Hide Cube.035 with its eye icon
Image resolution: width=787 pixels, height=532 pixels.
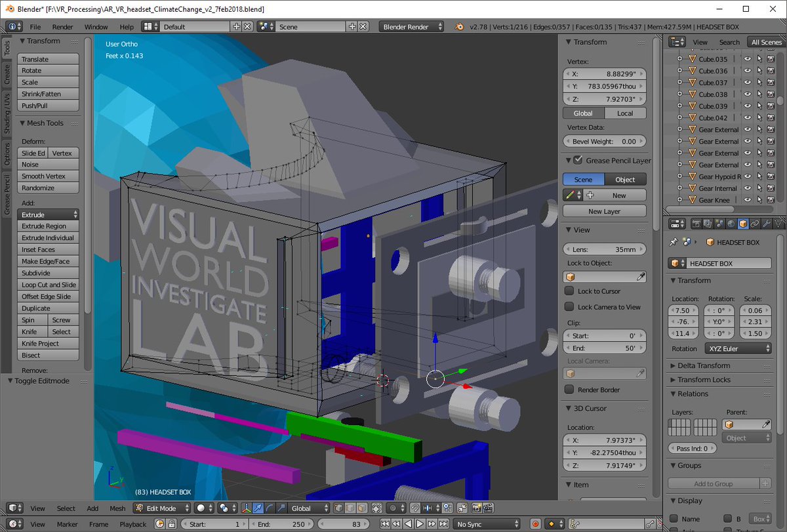[746, 58]
